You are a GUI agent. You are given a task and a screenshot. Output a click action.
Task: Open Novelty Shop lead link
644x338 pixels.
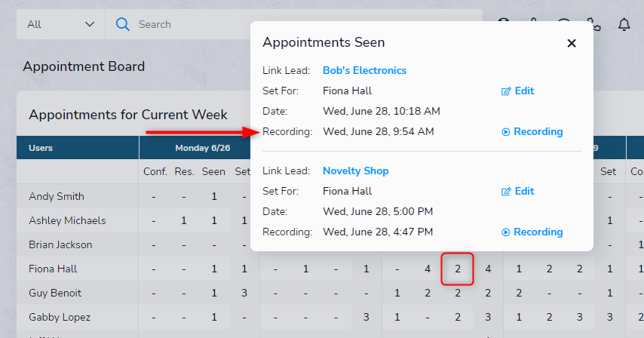[356, 171]
